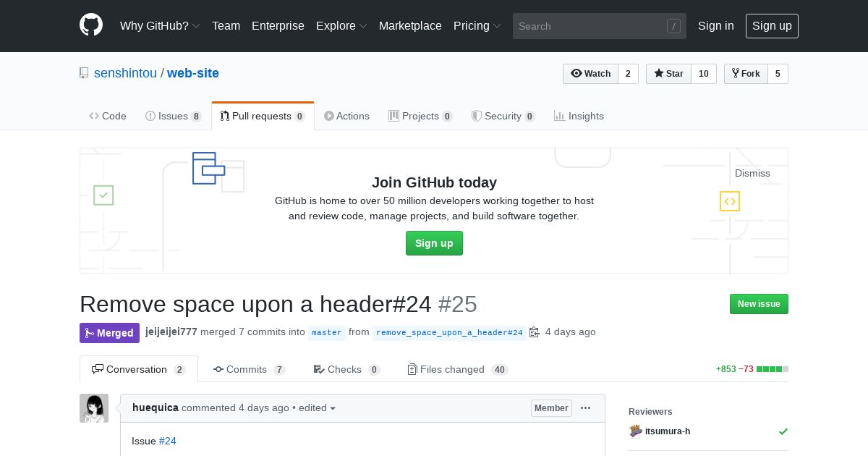
Task: Open the jeijeijei777 user link
Action: click(171, 332)
